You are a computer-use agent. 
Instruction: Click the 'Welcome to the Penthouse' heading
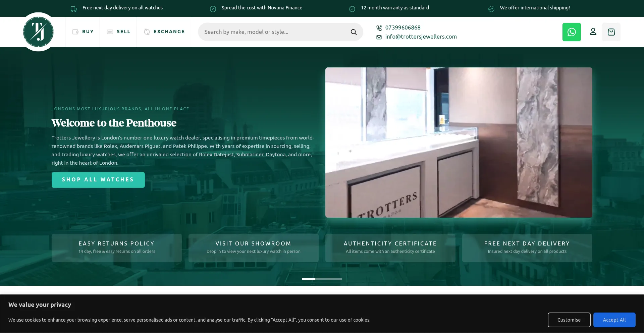pos(114,123)
